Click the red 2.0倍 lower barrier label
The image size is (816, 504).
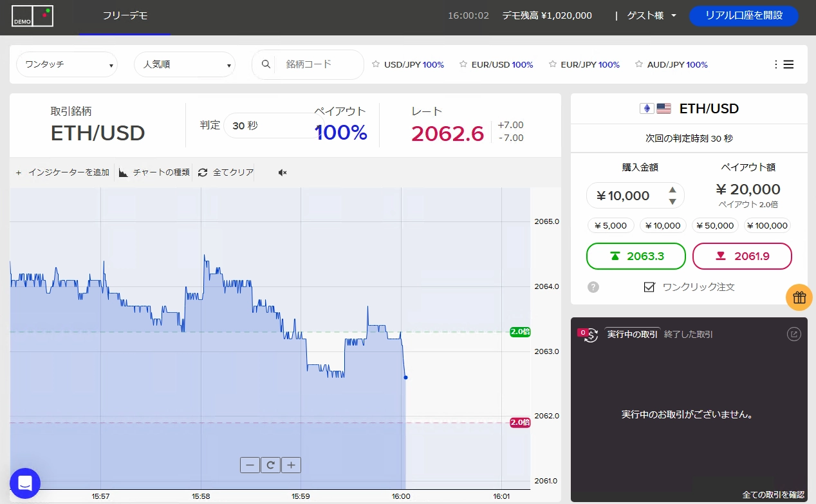[x=520, y=422]
